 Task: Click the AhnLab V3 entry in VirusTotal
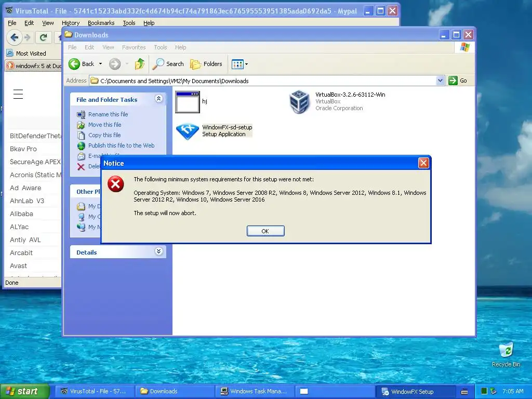click(x=27, y=201)
